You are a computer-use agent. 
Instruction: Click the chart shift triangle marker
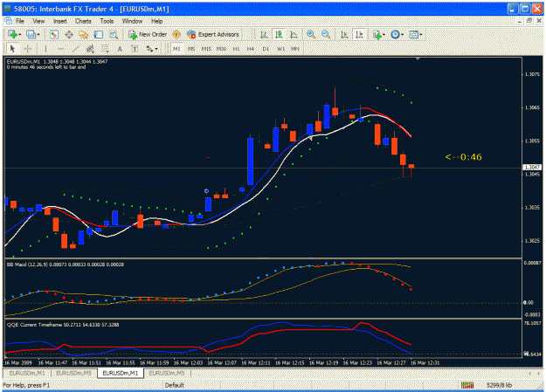point(418,58)
